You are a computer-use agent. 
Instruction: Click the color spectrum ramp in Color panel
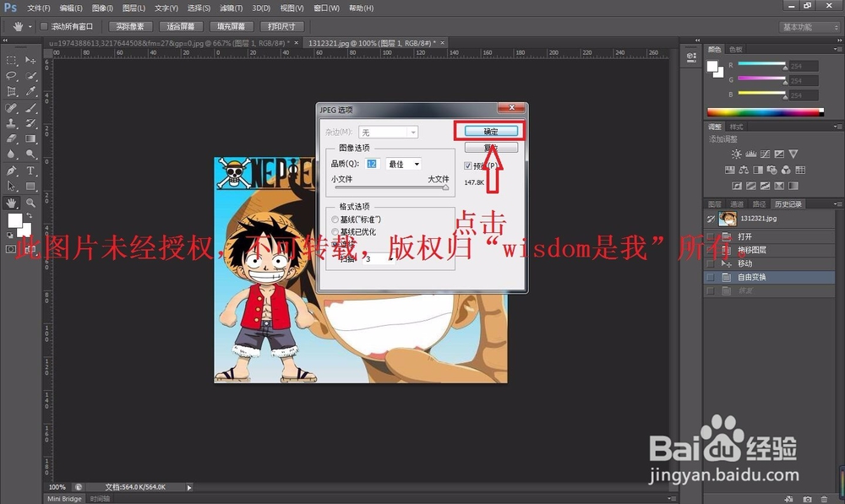[766, 112]
